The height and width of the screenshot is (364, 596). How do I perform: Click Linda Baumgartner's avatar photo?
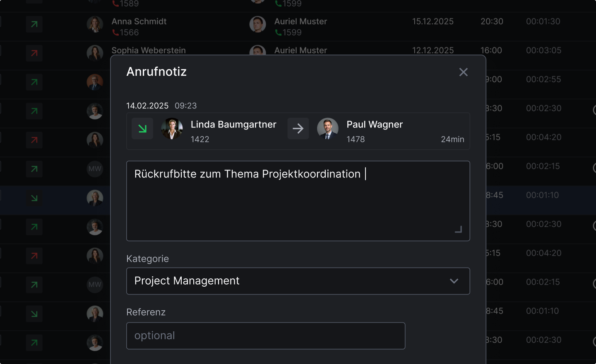coord(172,129)
